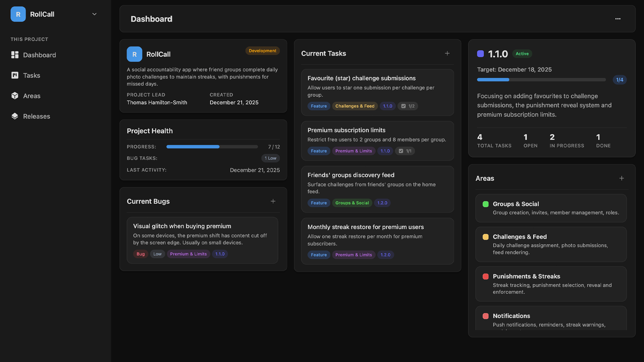Open the project switcher chevron beside RollCall
Viewport: 644px width, 362px height.
pyautogui.click(x=94, y=14)
